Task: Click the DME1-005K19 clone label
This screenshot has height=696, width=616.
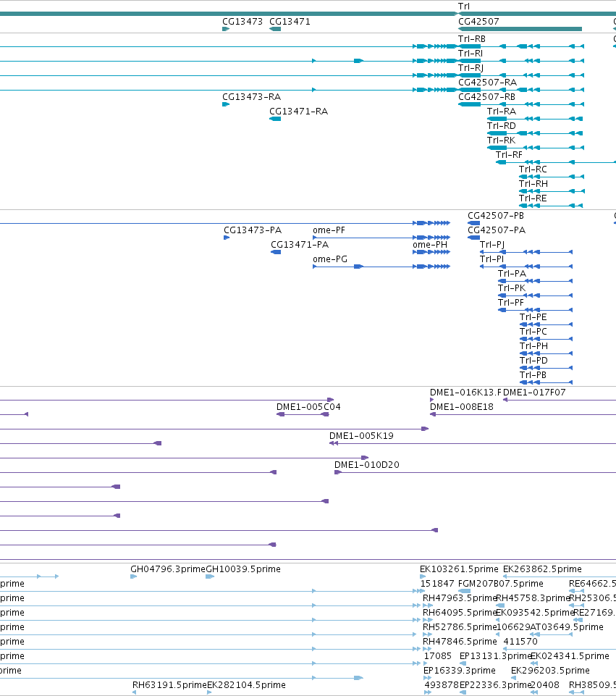Action: click(x=361, y=436)
